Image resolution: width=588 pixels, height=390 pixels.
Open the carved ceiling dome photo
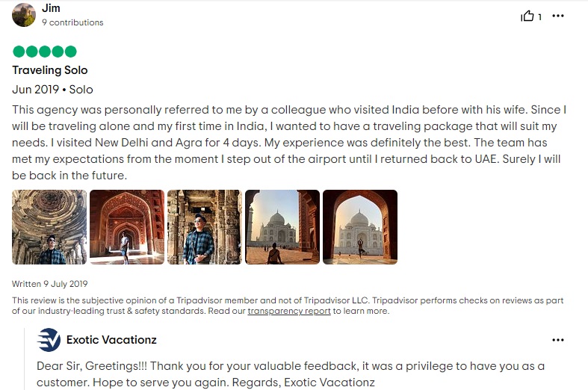click(49, 227)
